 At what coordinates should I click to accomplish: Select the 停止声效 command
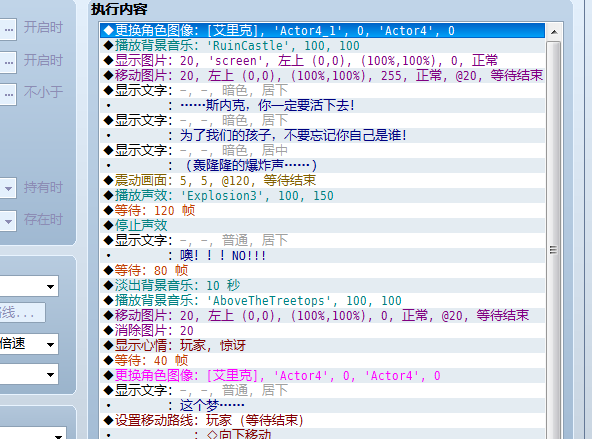[x=322, y=225]
